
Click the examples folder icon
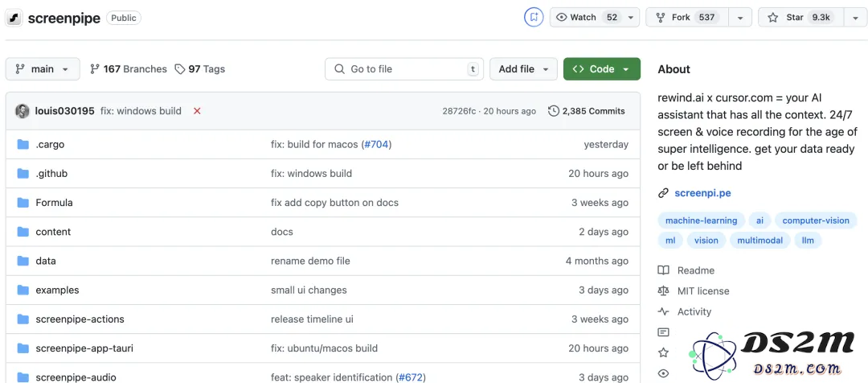[x=23, y=290]
